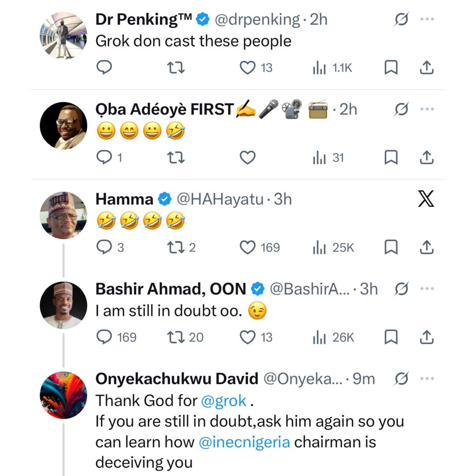Click the X logo on Hamma's tweet
The image size is (476, 476).
pos(426,199)
